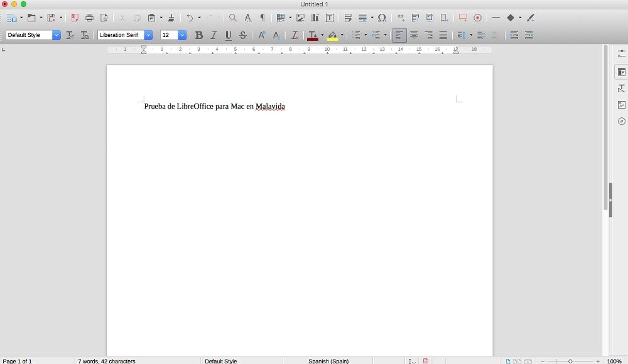Screen dimensions: 628x364
Task: Click the Print icon
Action: (89, 18)
